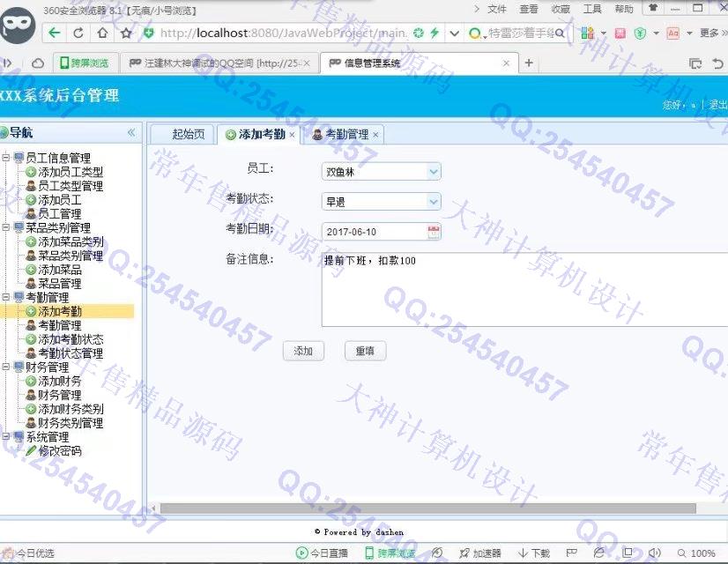The width and height of the screenshot is (728, 564).
Task: Open 添加菜品类别 in navigation
Action: pyautogui.click(x=71, y=241)
